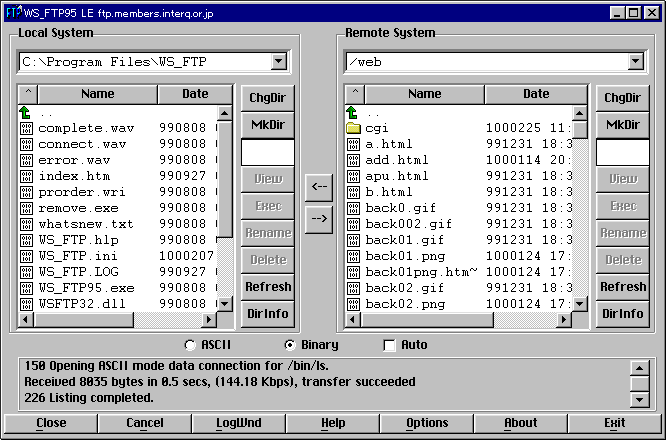Click the local file mask input field

[x=268, y=152]
